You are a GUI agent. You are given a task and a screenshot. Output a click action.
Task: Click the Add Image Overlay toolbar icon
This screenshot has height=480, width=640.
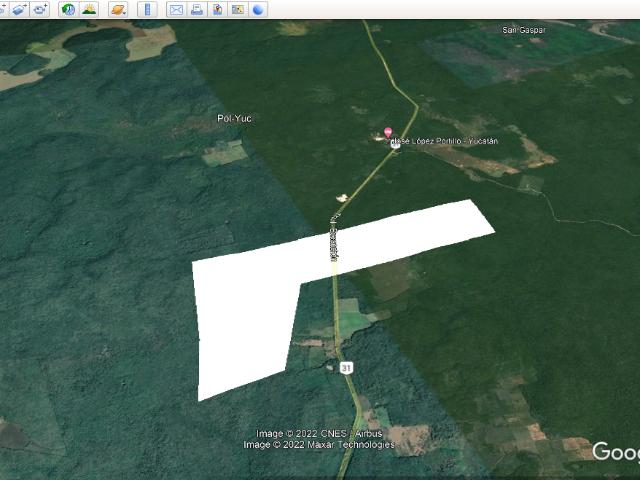point(19,9)
